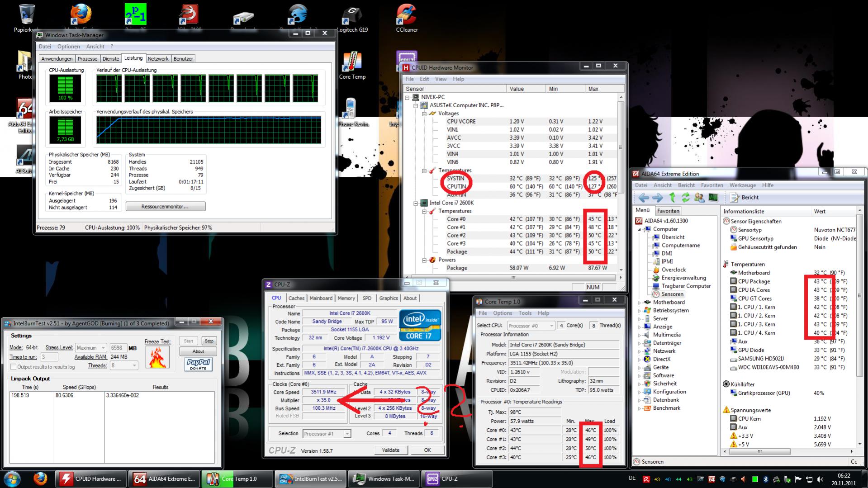
Task: Open the Select CPU dropdown in Core Temp
Action: [531, 326]
